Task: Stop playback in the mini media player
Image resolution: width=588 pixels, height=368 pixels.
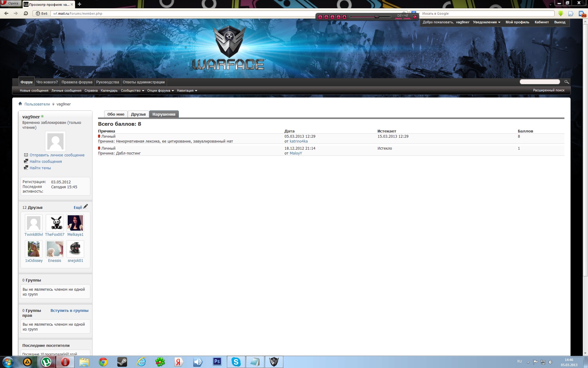Action: [344, 17]
